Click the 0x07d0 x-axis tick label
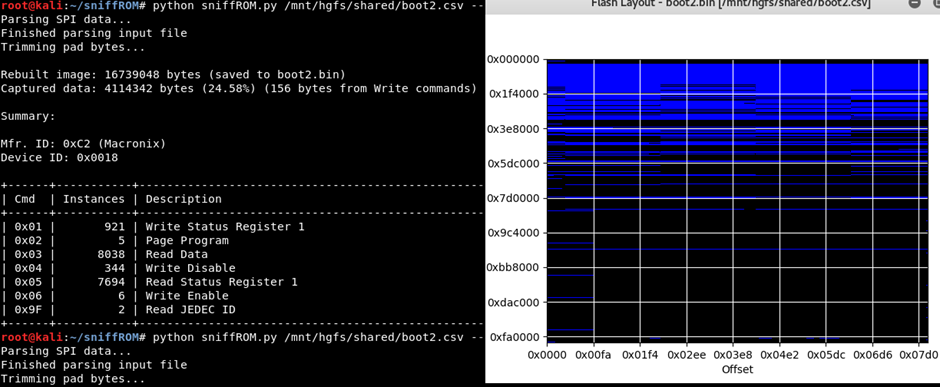This screenshot has width=940, height=387. pos(918,355)
